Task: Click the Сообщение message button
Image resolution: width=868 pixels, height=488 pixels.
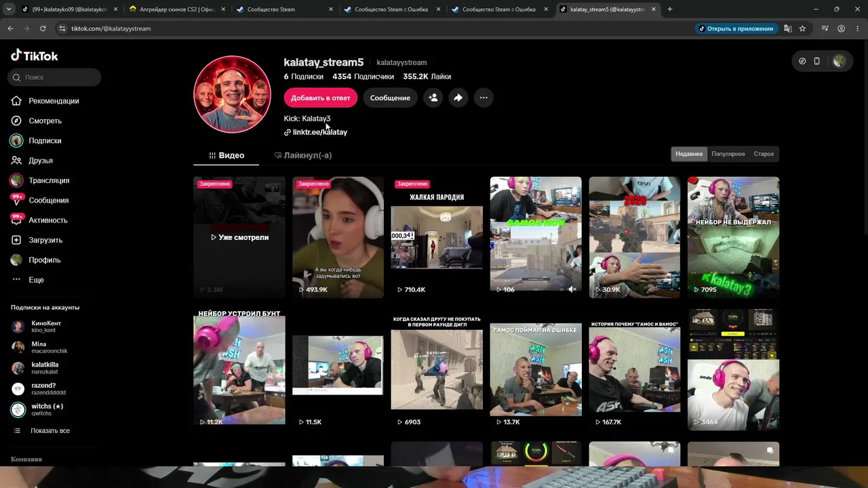Action: pyautogui.click(x=390, y=98)
